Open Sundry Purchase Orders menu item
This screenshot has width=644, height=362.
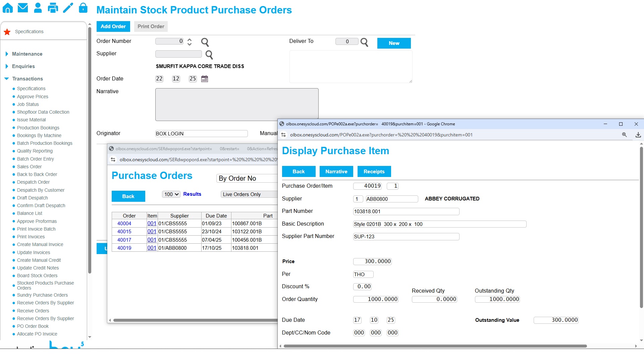click(x=42, y=295)
